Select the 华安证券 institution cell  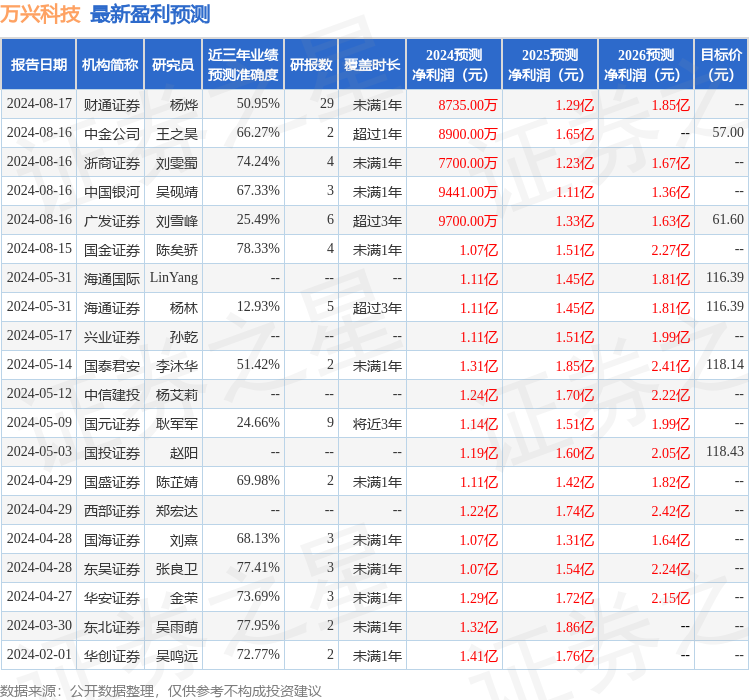tap(112, 598)
